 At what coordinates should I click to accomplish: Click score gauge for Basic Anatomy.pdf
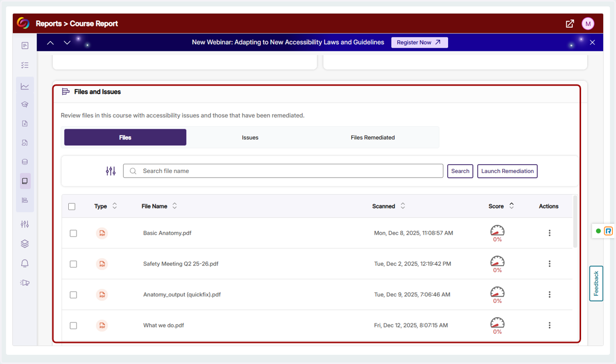click(497, 231)
